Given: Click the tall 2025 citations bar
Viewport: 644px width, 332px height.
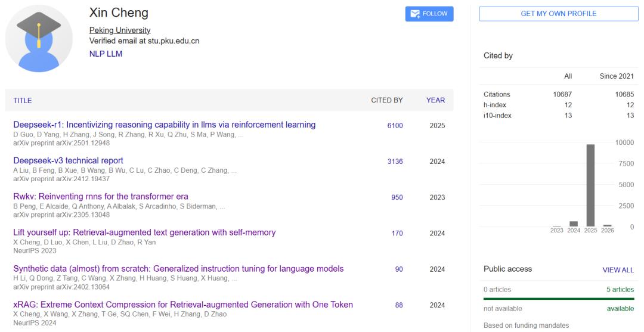Looking at the screenshot, I should coord(590,185).
